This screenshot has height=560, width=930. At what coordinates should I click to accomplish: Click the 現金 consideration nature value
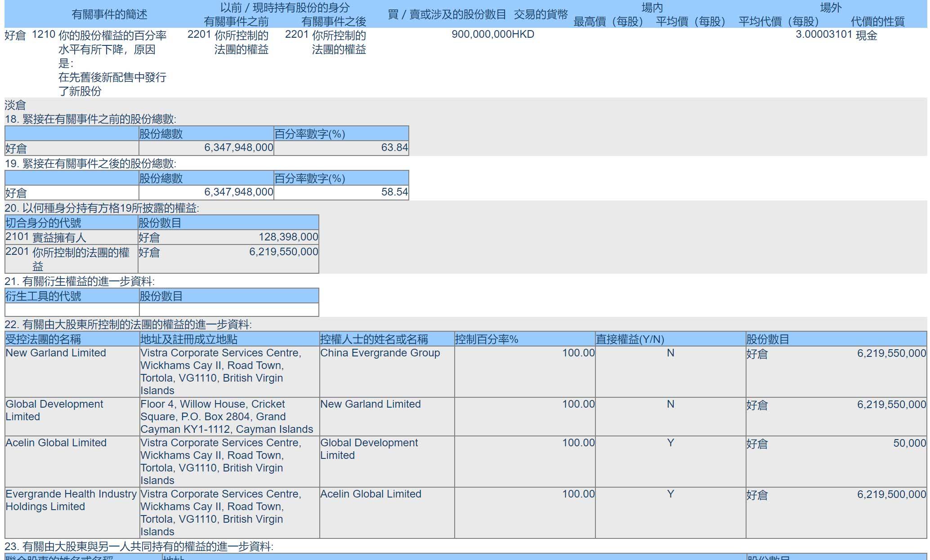[x=866, y=35]
